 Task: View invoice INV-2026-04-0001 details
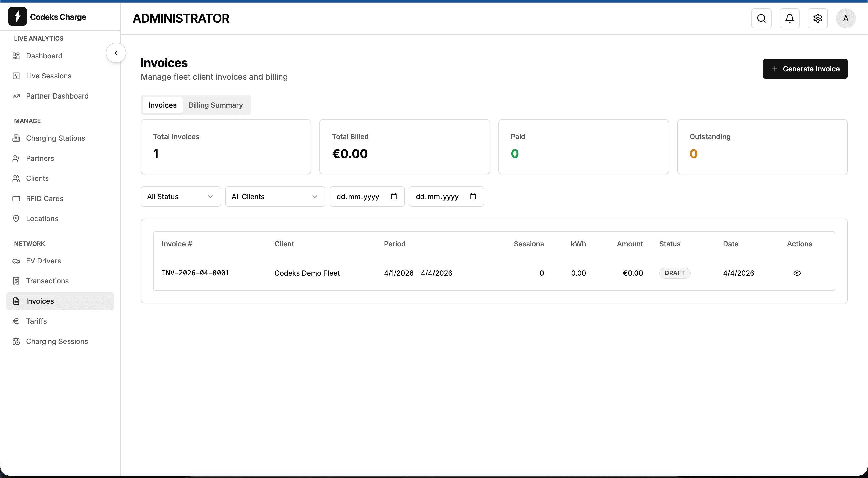(x=798, y=273)
